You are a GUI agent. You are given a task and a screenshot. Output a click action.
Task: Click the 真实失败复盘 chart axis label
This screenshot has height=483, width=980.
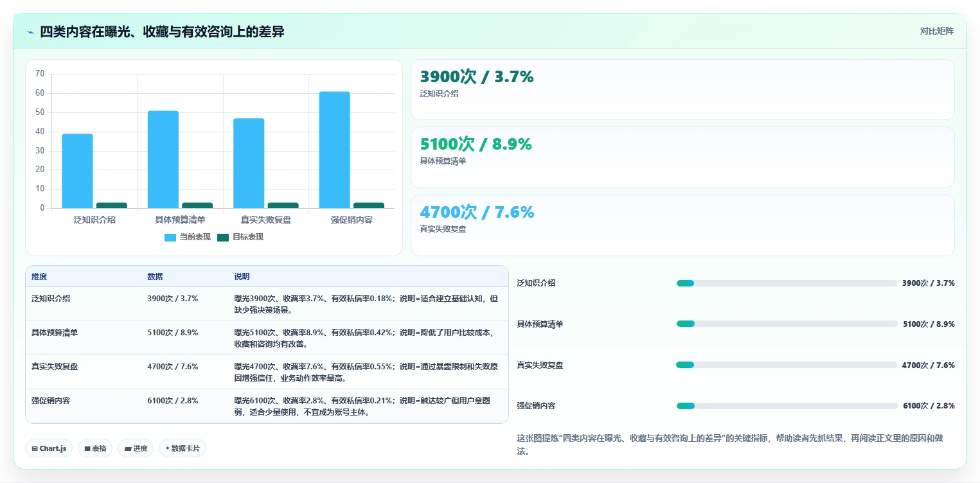click(266, 220)
